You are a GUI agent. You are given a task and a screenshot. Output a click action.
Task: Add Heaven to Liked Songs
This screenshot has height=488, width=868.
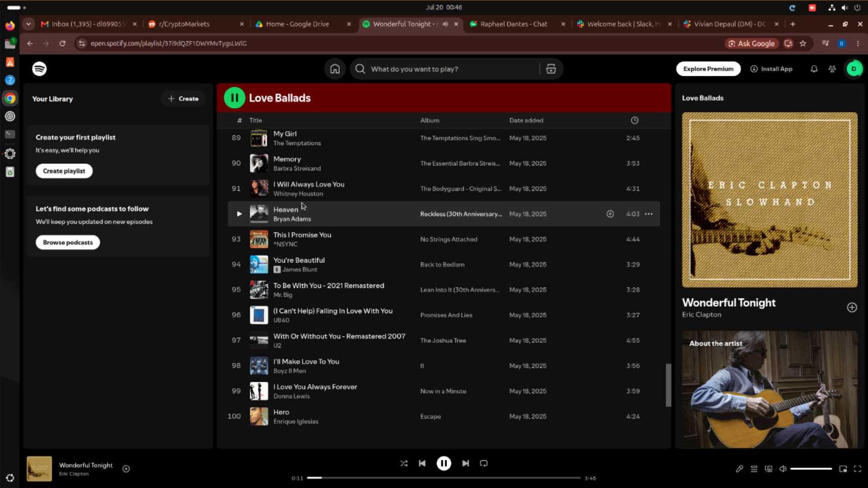tap(610, 214)
